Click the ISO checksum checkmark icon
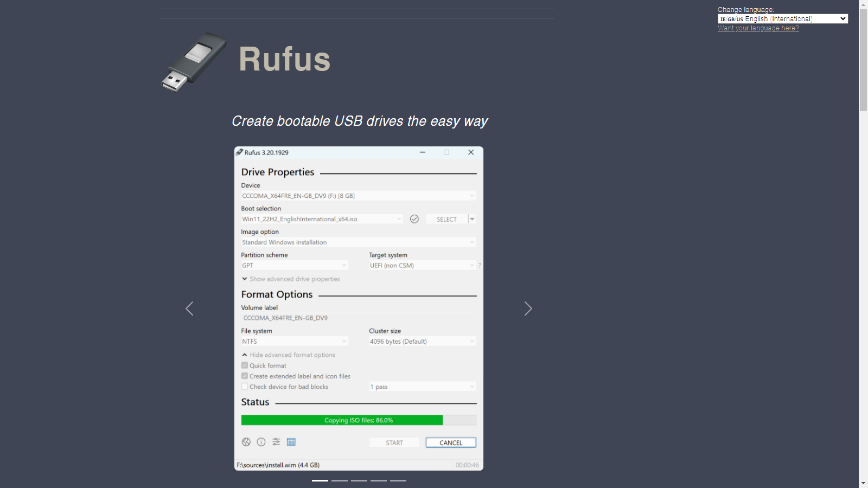Viewport: 868px width, 488px height. point(414,219)
